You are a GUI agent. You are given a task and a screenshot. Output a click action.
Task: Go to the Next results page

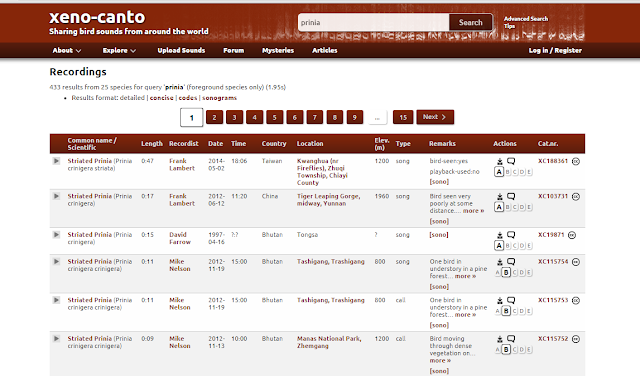coord(435,117)
